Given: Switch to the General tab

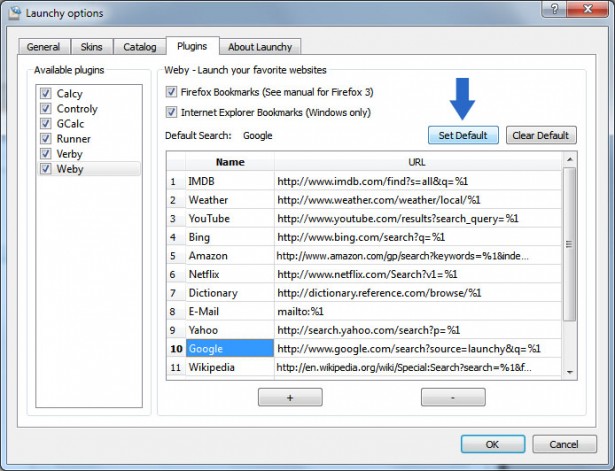Looking at the screenshot, I should (43, 47).
